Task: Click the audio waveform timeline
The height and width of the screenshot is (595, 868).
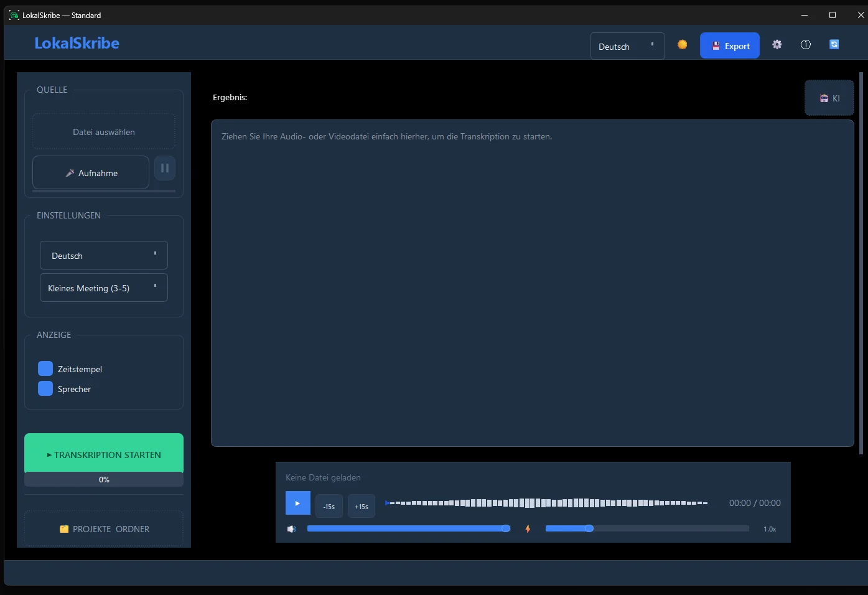Action: [546, 503]
